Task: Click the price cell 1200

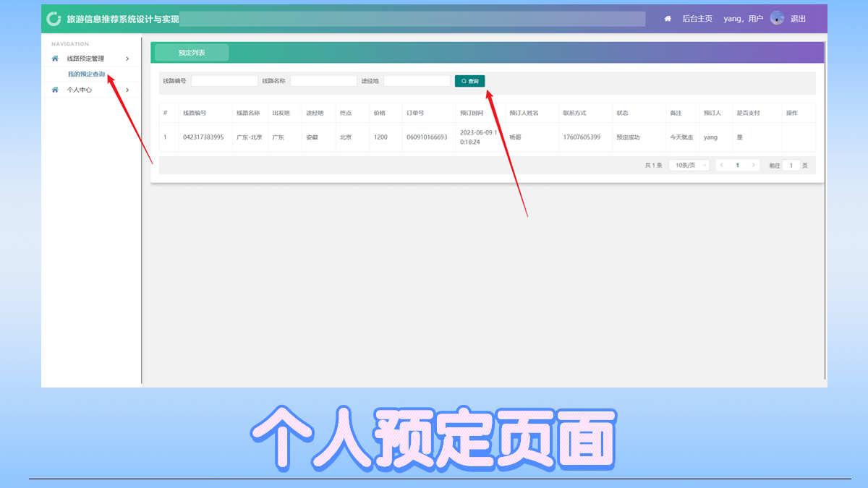Action: click(380, 137)
